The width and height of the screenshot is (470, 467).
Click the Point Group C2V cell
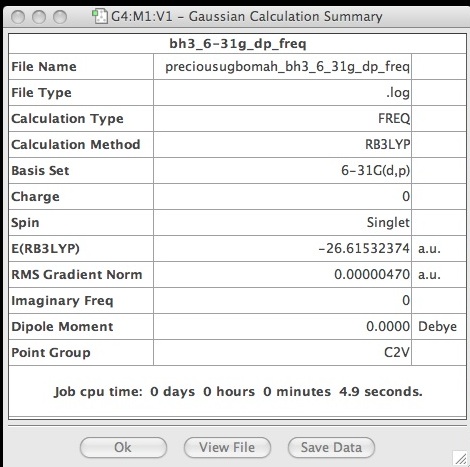[282, 352]
